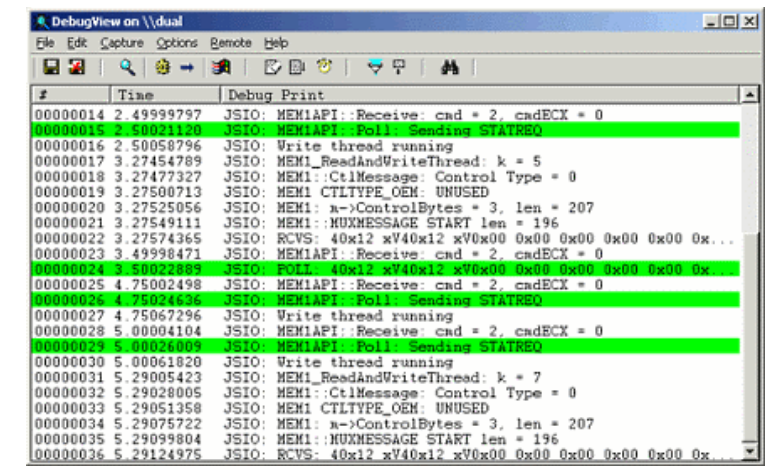Minimize the DebugView window
This screenshot has height=471, width=774.
point(711,21)
